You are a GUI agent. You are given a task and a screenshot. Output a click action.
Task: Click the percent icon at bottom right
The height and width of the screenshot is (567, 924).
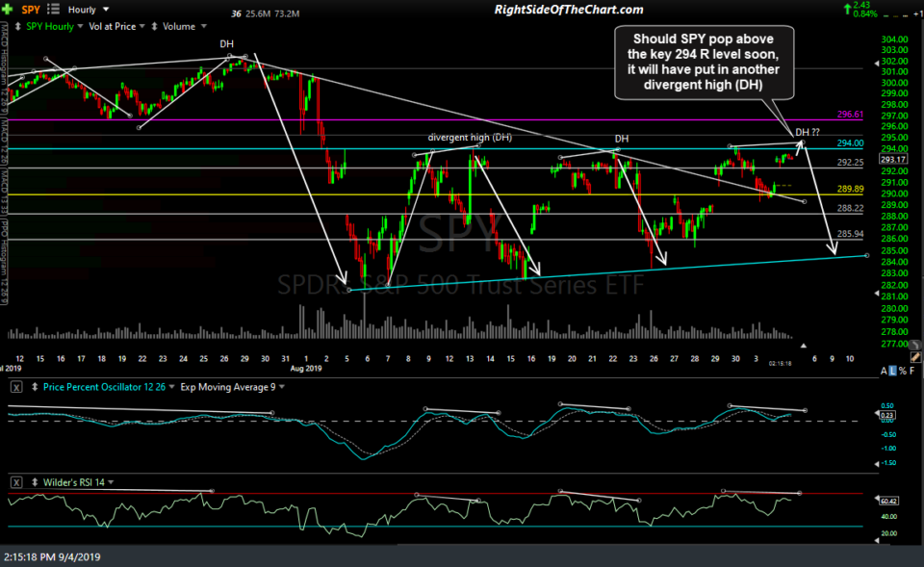[x=903, y=370]
